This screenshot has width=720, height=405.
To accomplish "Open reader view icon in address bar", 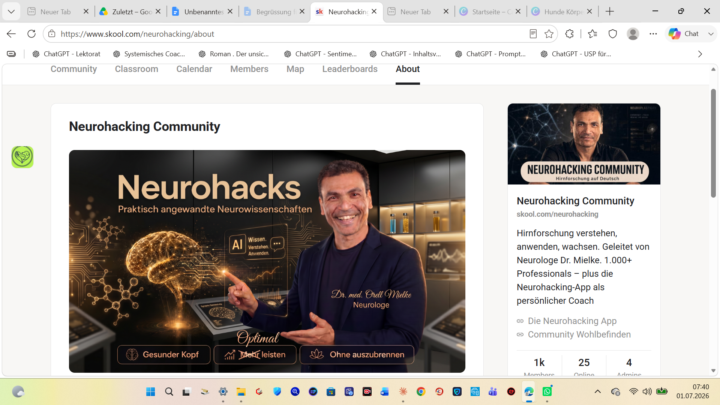I will coord(533,34).
